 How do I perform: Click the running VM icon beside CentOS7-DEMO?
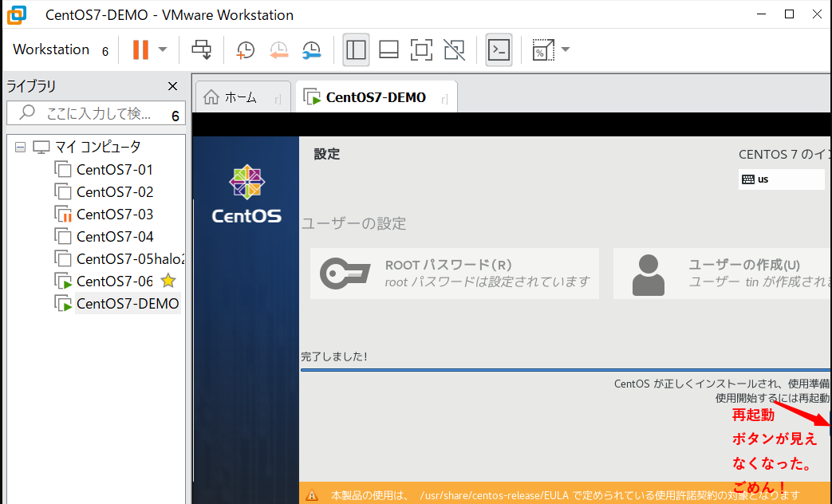62,304
